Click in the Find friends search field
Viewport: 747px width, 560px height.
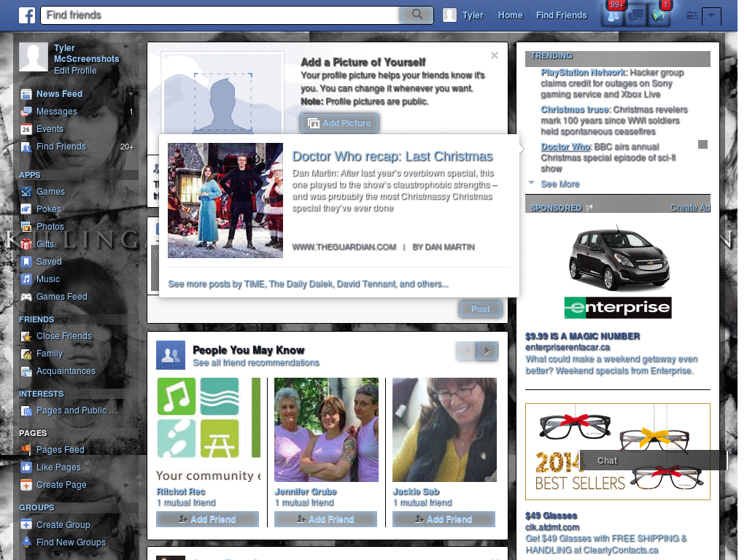click(221, 15)
